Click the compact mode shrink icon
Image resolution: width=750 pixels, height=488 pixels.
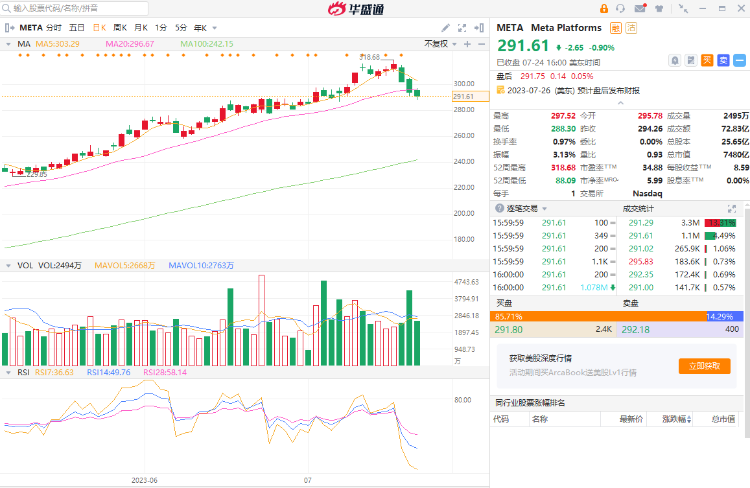(684, 9)
